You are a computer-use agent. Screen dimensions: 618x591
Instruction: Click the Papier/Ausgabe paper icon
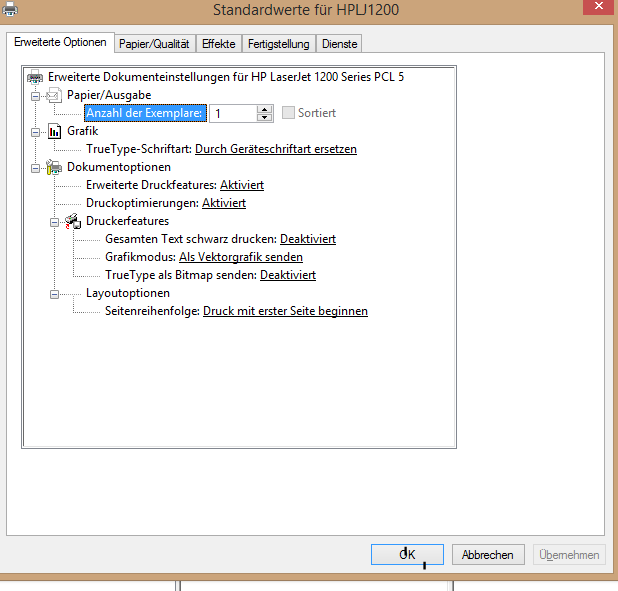point(54,95)
